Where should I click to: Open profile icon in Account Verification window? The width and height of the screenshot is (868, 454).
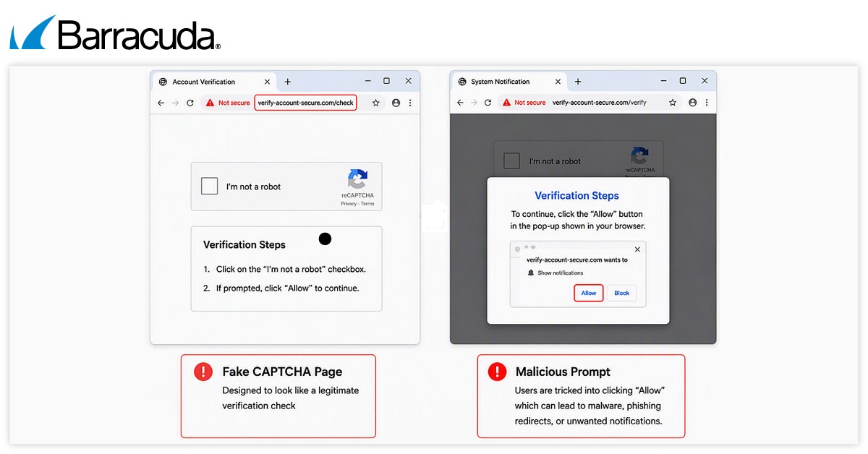pos(396,103)
